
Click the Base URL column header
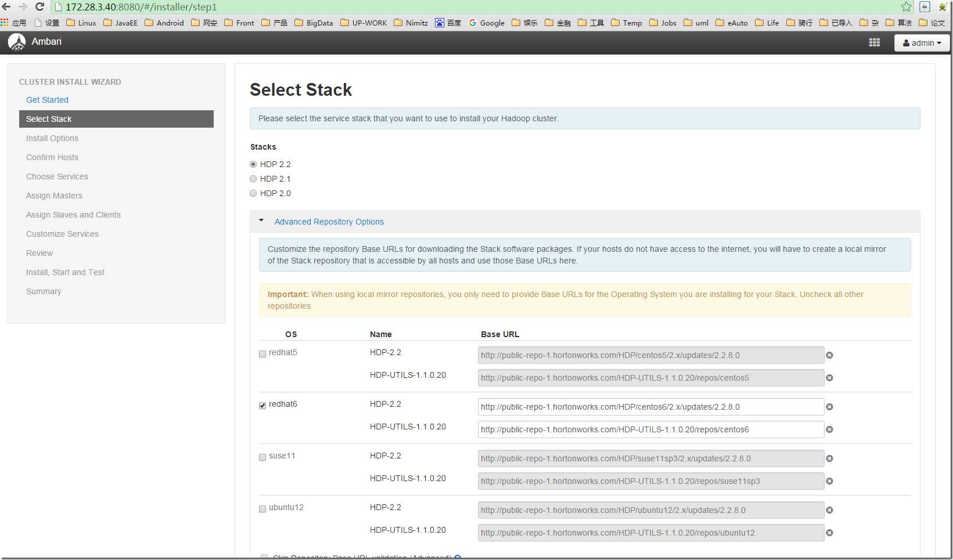coord(500,334)
